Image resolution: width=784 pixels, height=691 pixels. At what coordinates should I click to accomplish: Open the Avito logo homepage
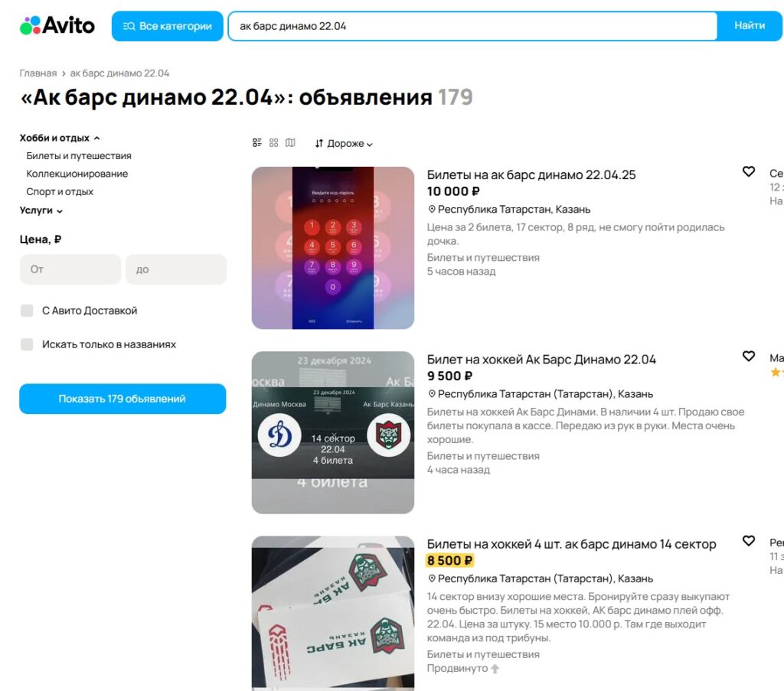57,25
